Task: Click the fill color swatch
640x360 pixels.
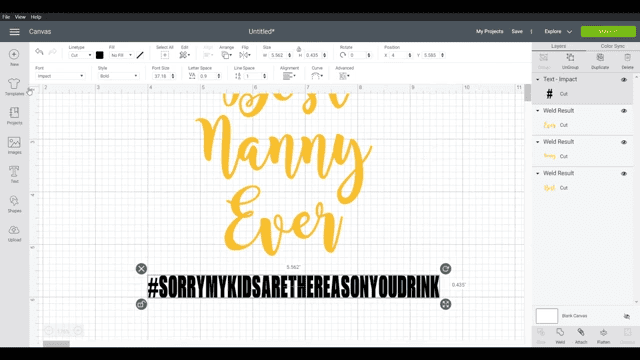Action: [x=140, y=55]
